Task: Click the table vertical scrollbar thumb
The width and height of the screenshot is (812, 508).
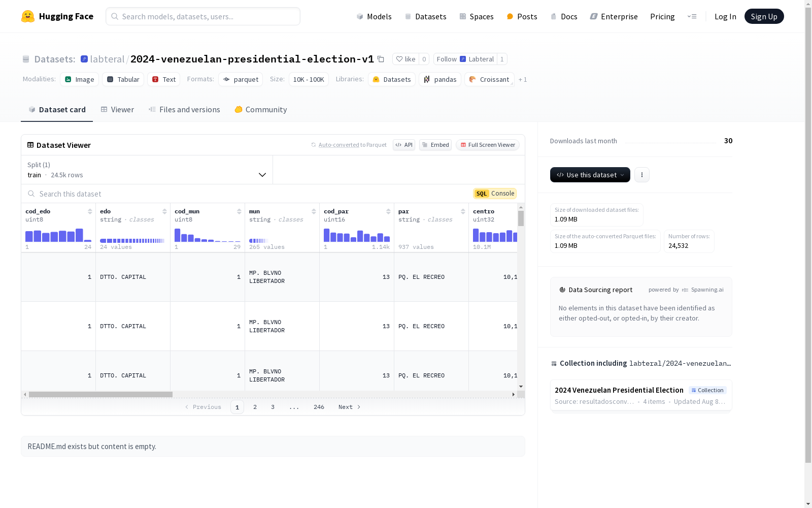Action: [521, 218]
